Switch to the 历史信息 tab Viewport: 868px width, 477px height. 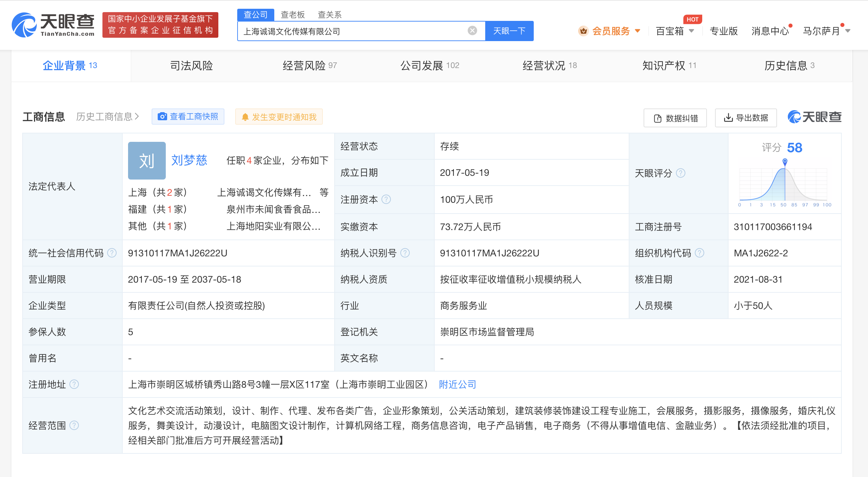click(789, 66)
